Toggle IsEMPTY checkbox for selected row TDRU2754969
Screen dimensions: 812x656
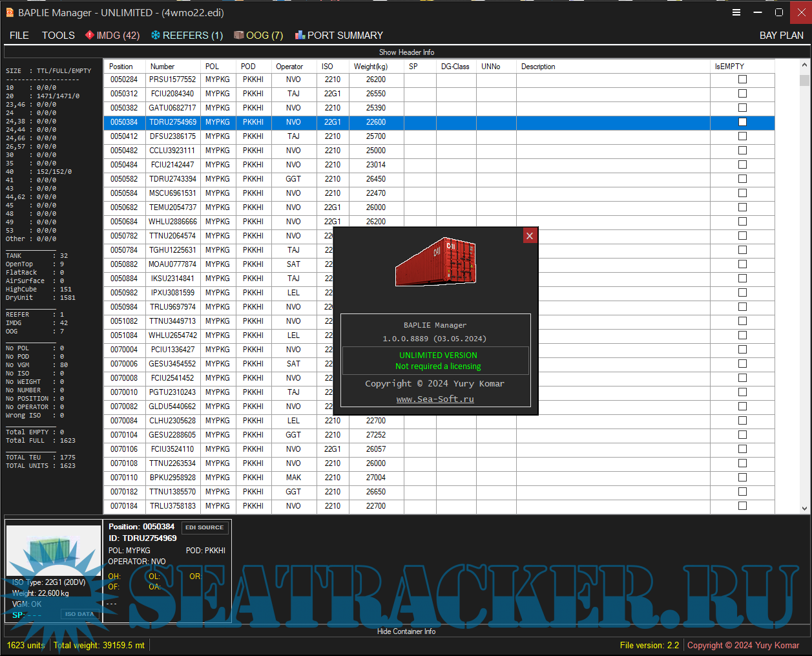(742, 122)
